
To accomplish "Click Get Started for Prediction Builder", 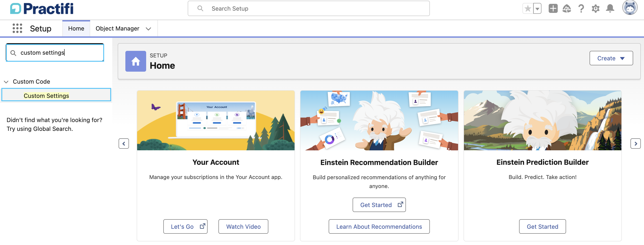I will [543, 227].
